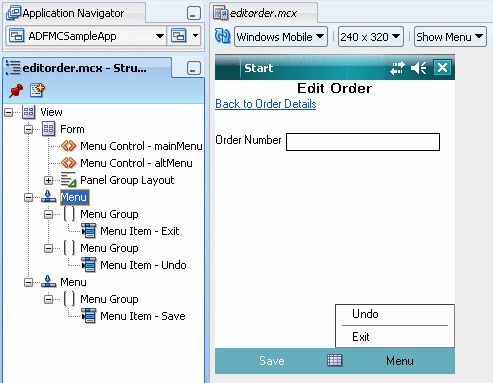Click the pin (freeze view) icon in Structure panel
The width and height of the screenshot is (493, 383).
tap(16, 90)
